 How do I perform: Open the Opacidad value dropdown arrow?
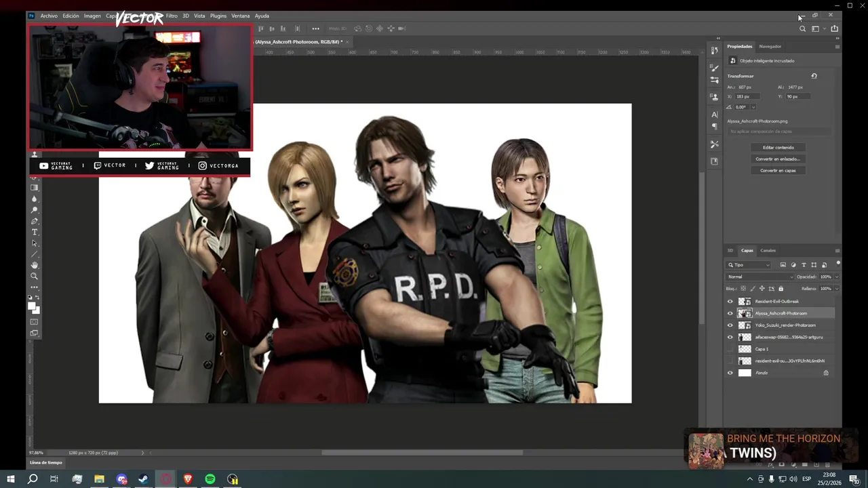[x=836, y=277]
